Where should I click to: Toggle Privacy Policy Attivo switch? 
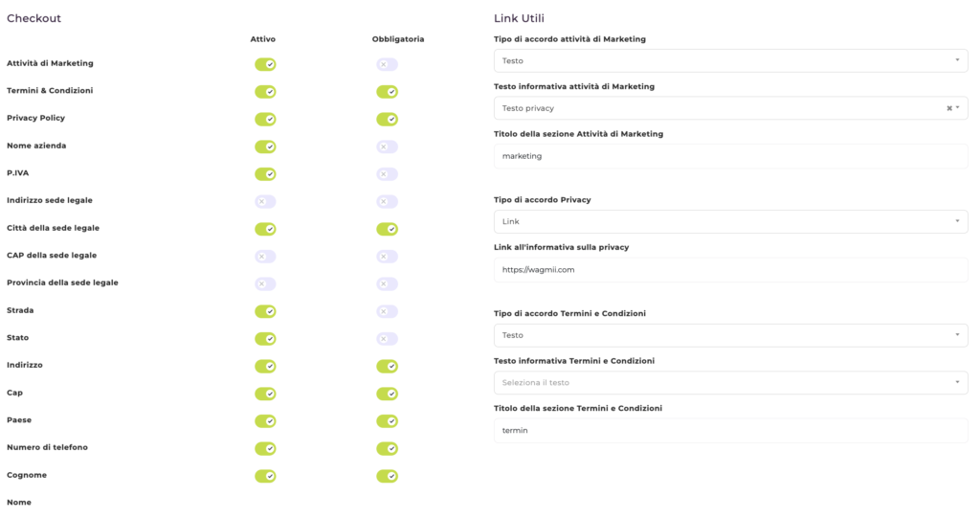(265, 120)
